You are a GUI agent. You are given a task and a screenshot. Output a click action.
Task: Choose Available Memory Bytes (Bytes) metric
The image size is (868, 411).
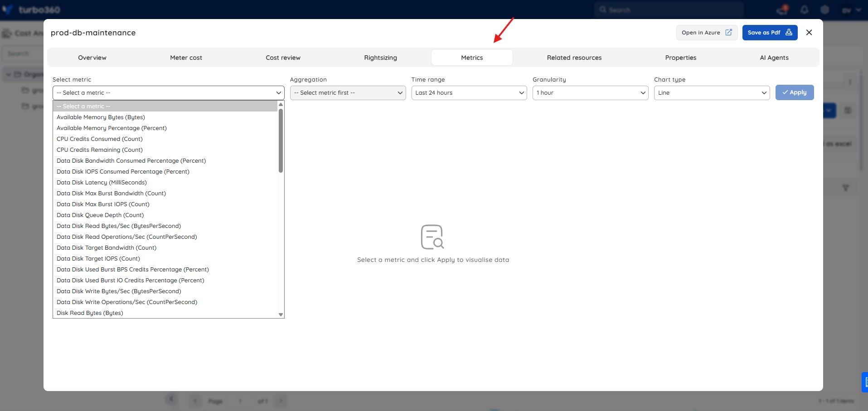coord(165,117)
